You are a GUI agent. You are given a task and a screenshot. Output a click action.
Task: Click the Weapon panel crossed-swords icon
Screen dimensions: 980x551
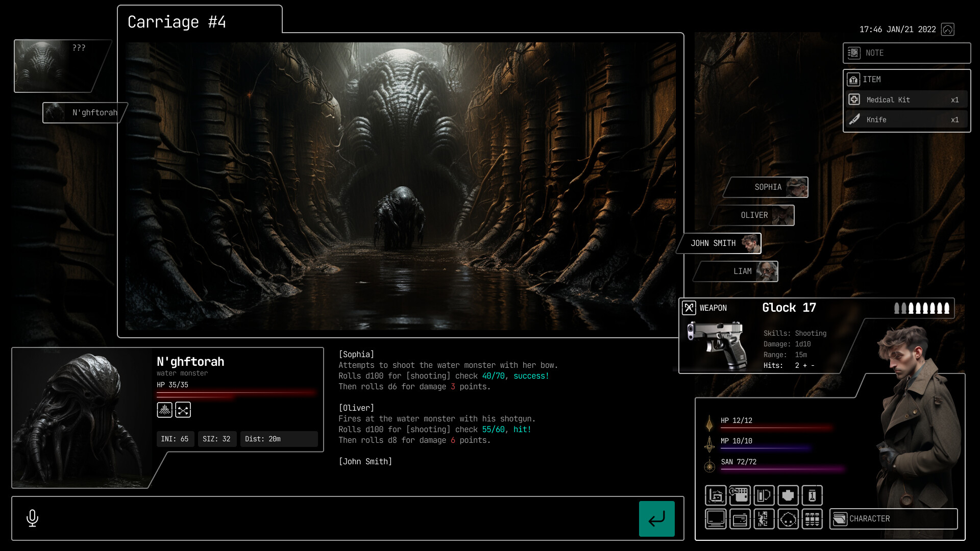click(689, 308)
